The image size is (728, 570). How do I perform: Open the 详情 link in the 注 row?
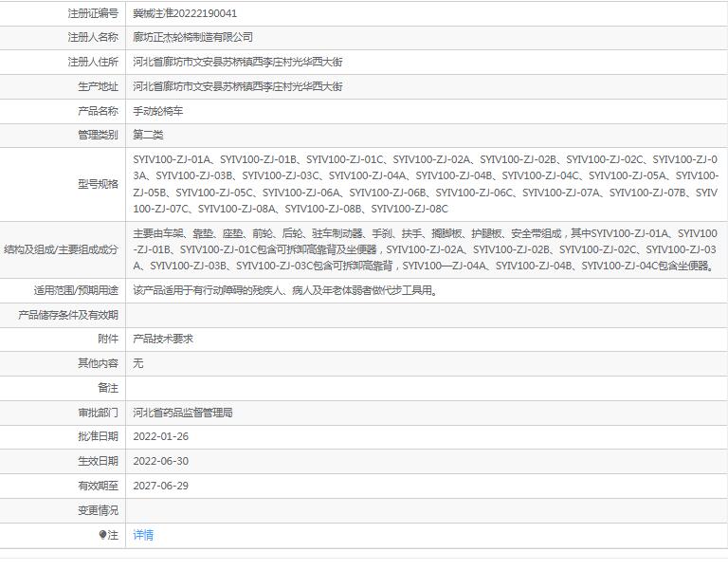[143, 535]
